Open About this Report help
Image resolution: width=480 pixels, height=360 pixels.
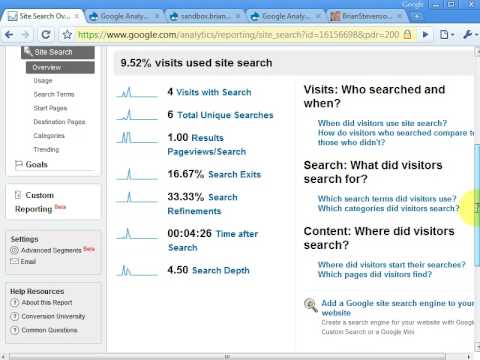click(47, 303)
